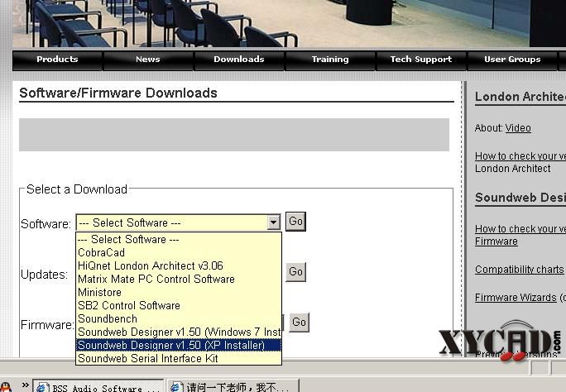Select SB2 Control Software option

click(x=179, y=306)
